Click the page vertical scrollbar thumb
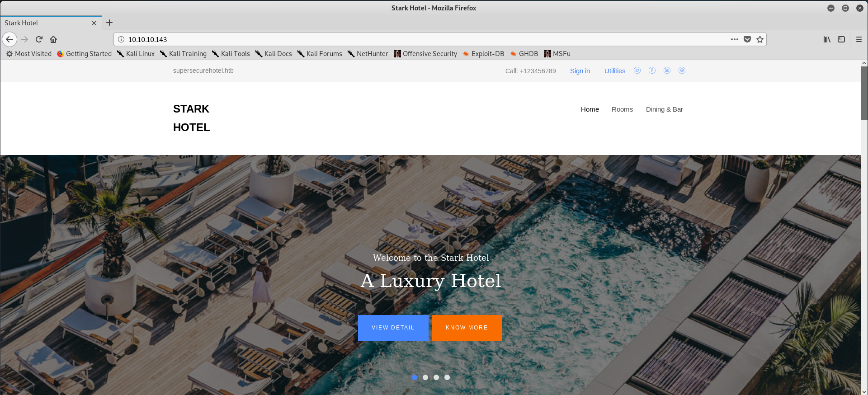The height and width of the screenshot is (395, 868). coord(864,93)
